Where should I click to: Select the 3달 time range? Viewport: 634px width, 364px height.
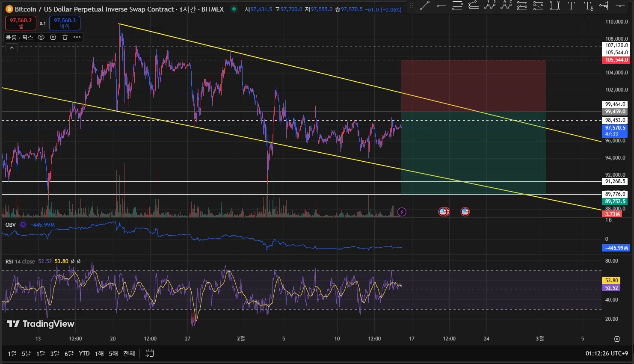pos(55,353)
